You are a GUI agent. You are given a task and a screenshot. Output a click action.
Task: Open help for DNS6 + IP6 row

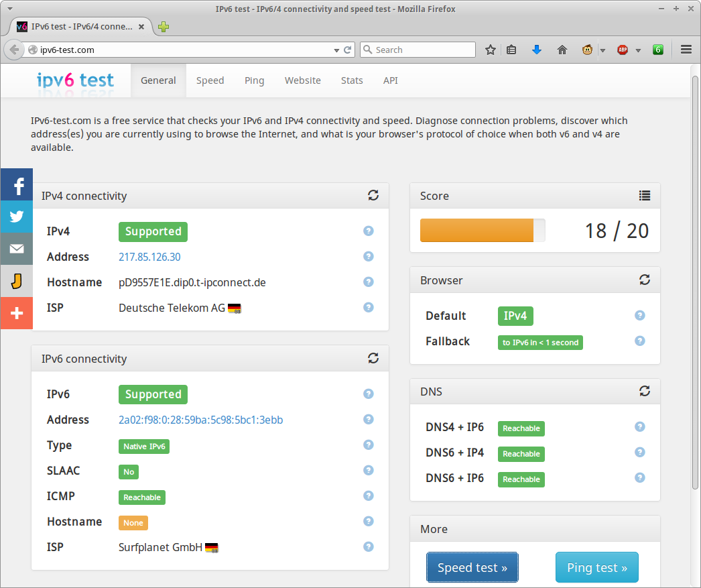[640, 477]
